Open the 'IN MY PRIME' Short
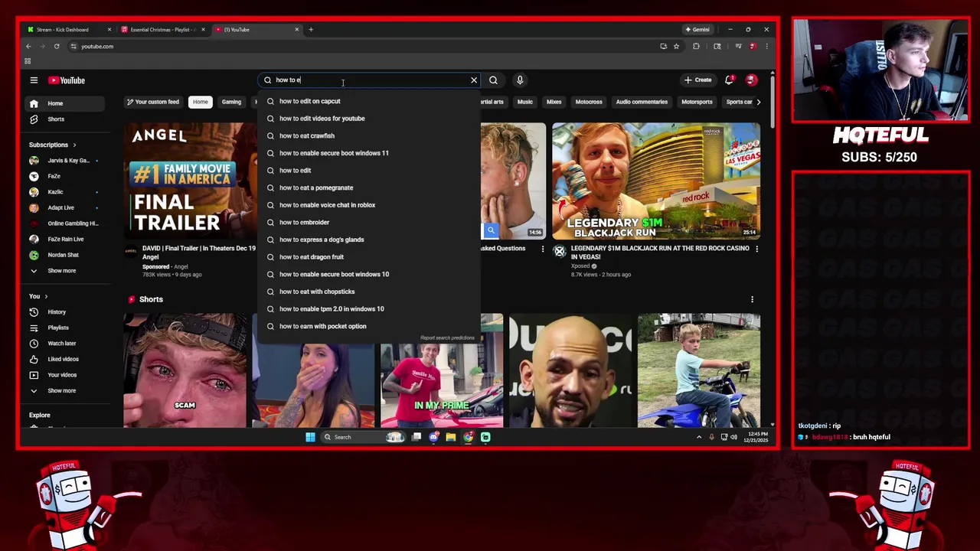Image resolution: width=980 pixels, height=551 pixels. (442, 370)
